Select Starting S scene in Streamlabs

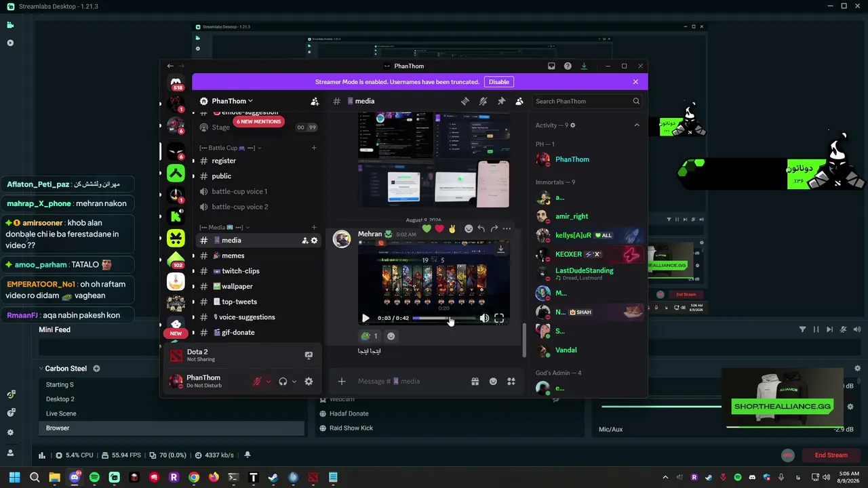[x=171, y=385]
